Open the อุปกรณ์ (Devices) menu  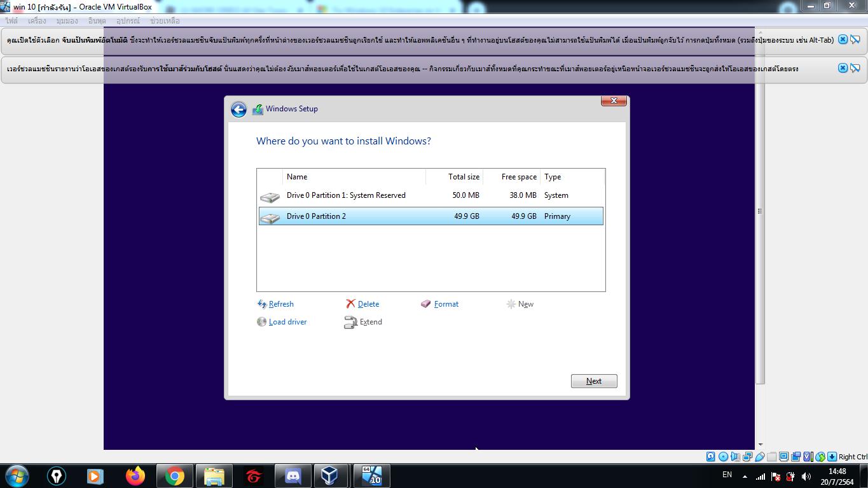click(x=128, y=21)
